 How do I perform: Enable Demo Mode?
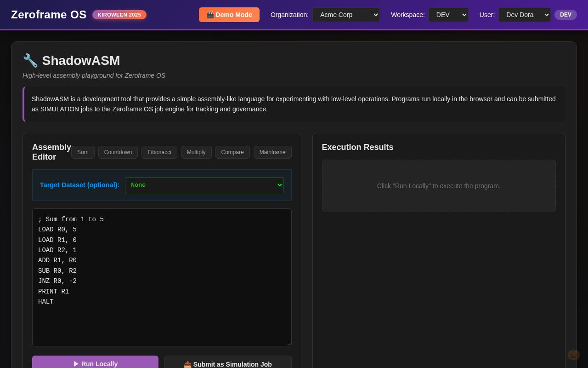(229, 15)
